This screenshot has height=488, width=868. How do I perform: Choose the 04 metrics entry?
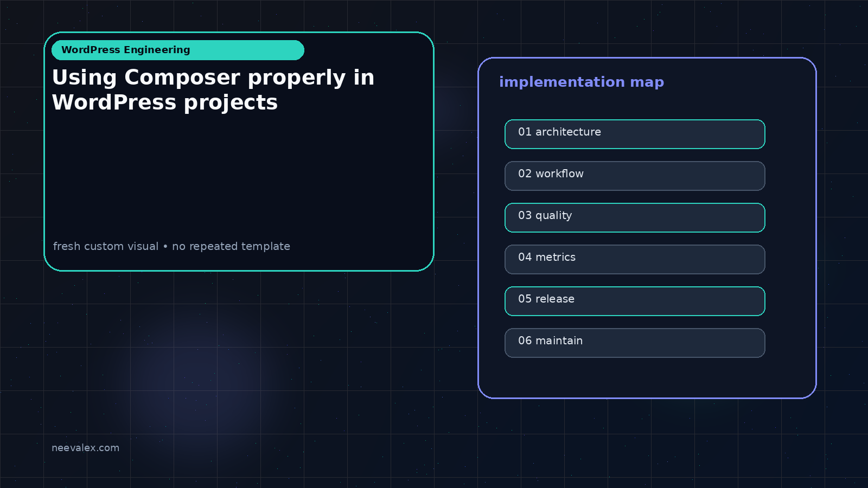[x=635, y=259]
